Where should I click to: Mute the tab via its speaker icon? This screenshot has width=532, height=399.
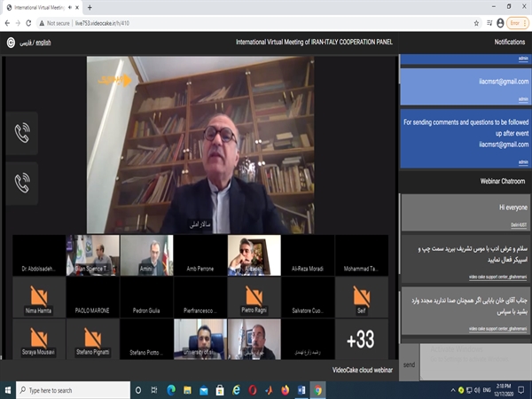tap(70, 7)
